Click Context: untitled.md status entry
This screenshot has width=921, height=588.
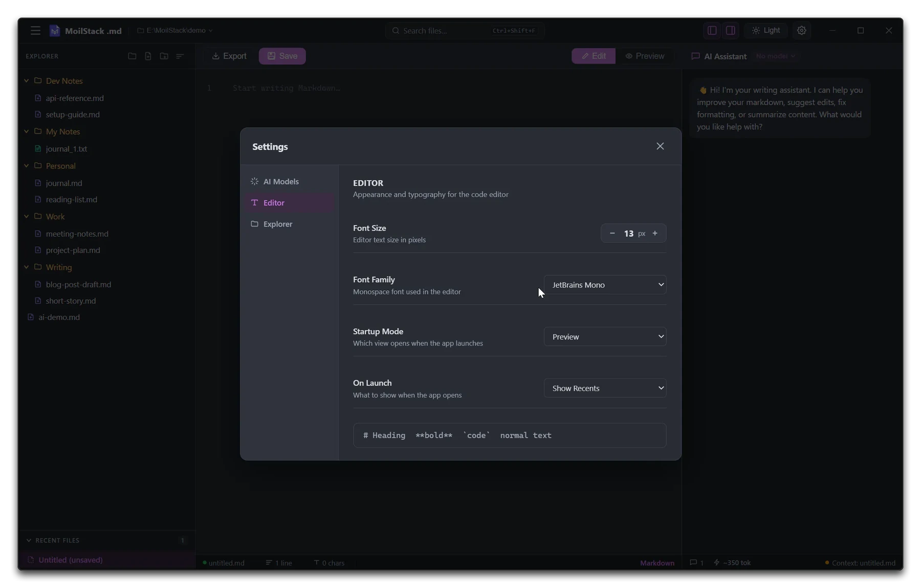point(860,563)
